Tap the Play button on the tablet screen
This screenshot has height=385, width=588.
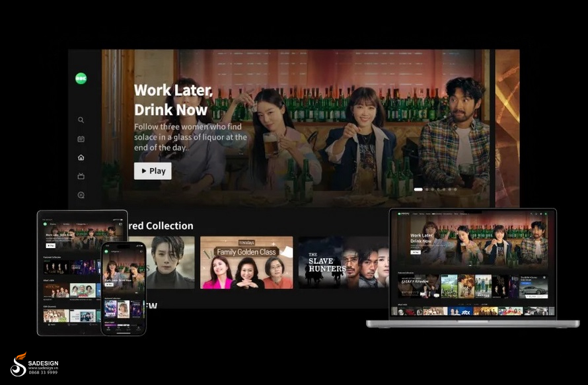click(51, 245)
